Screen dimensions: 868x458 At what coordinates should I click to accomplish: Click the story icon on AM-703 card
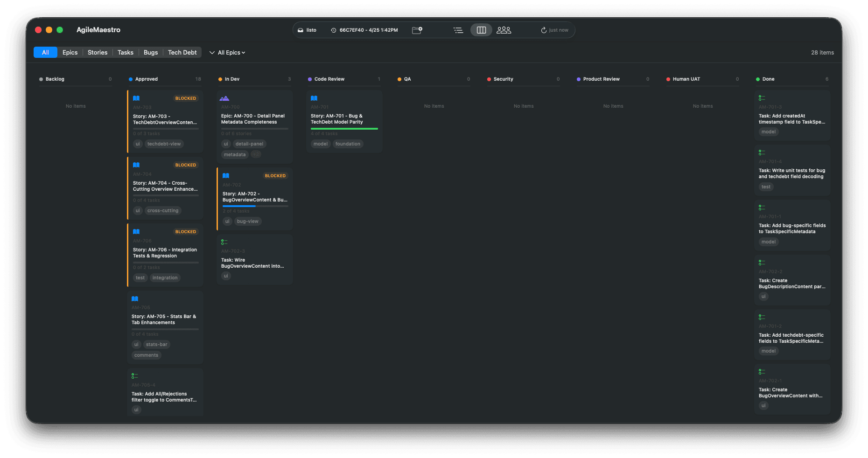tap(136, 98)
